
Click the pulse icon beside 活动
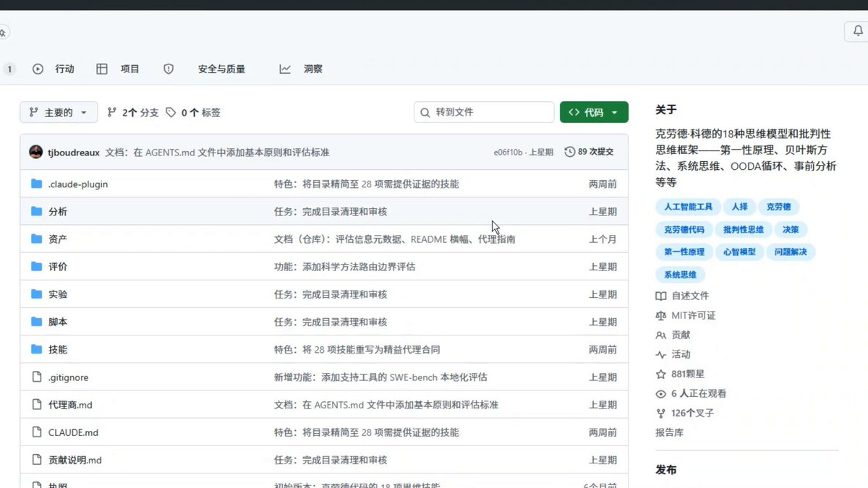(x=660, y=354)
